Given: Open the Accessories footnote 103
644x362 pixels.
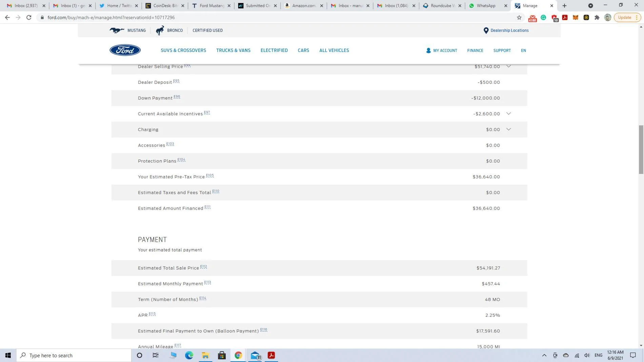Looking at the screenshot, I should 170,144.
